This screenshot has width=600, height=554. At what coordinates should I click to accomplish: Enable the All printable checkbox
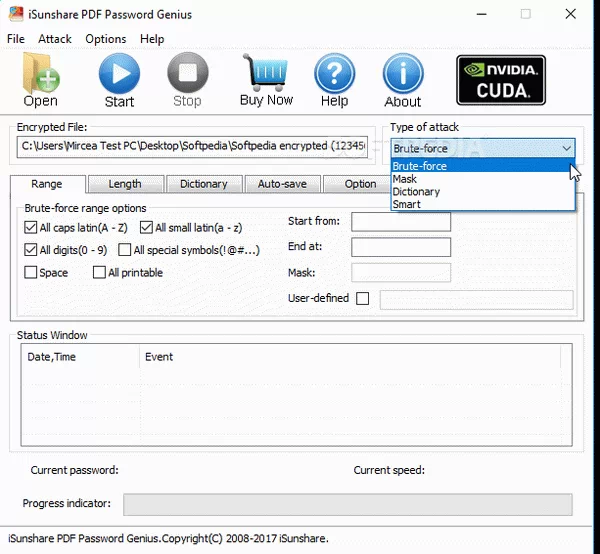point(99,272)
